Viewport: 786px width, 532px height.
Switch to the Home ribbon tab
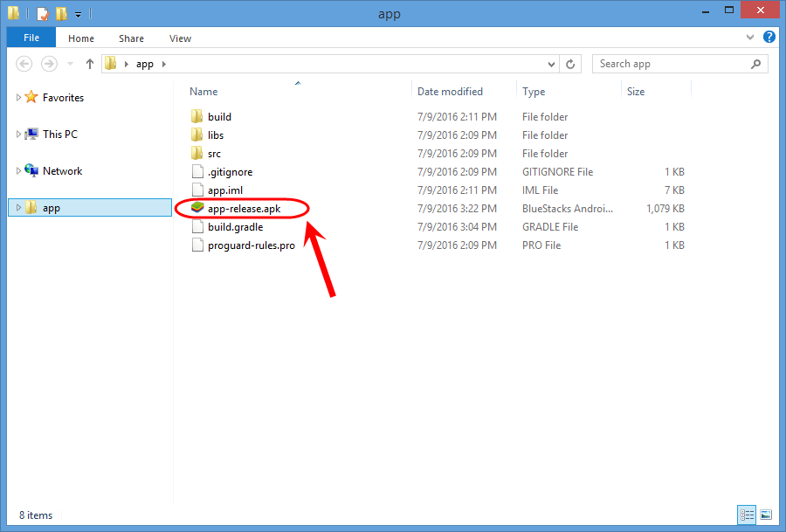(x=81, y=38)
